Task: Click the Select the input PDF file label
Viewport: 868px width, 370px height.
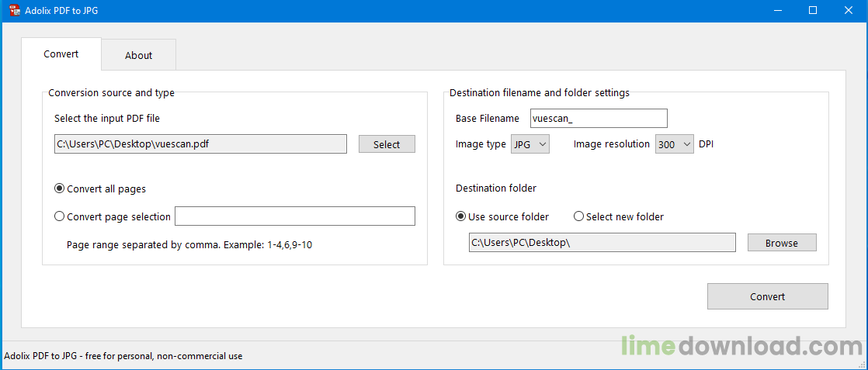Action: tap(107, 118)
